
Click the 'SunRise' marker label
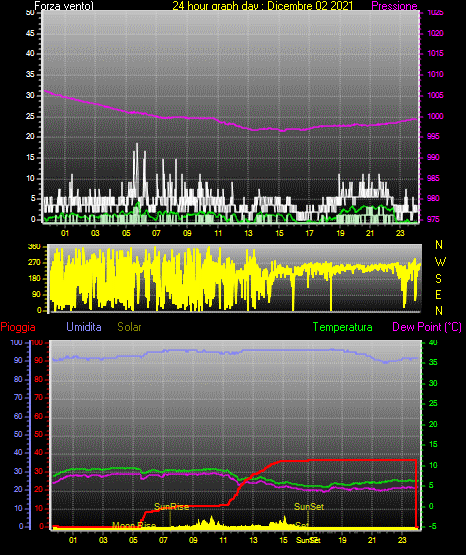(172, 507)
